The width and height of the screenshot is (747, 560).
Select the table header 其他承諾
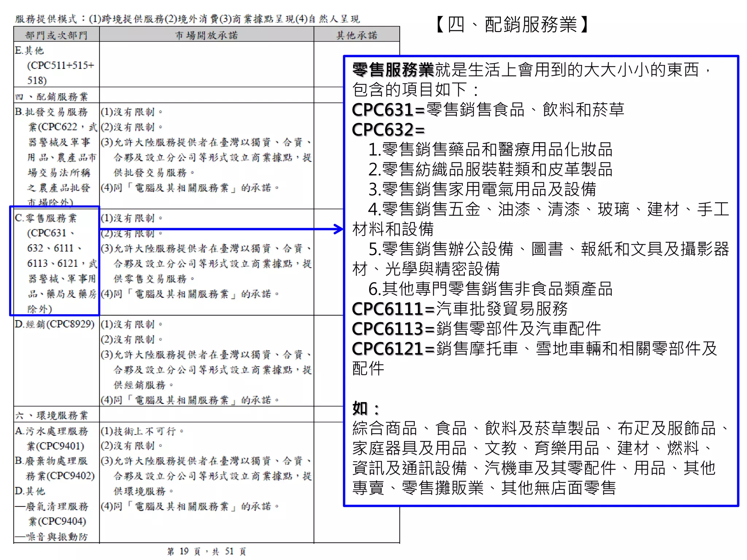tap(357, 35)
